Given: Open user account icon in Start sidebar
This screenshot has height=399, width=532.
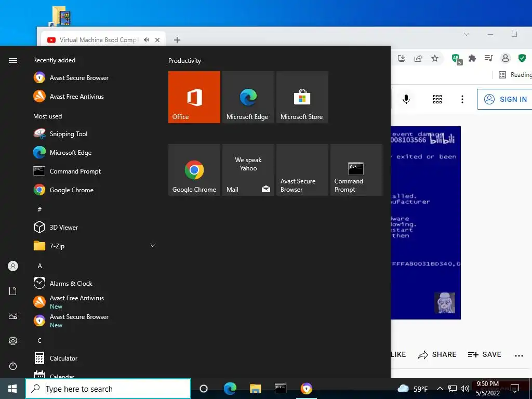Looking at the screenshot, I should 13,266.
